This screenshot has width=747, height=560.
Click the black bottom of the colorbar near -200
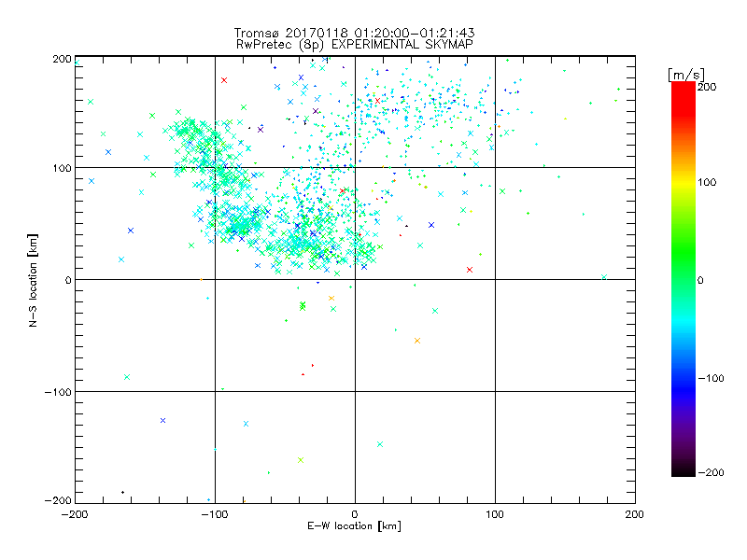tap(684, 470)
